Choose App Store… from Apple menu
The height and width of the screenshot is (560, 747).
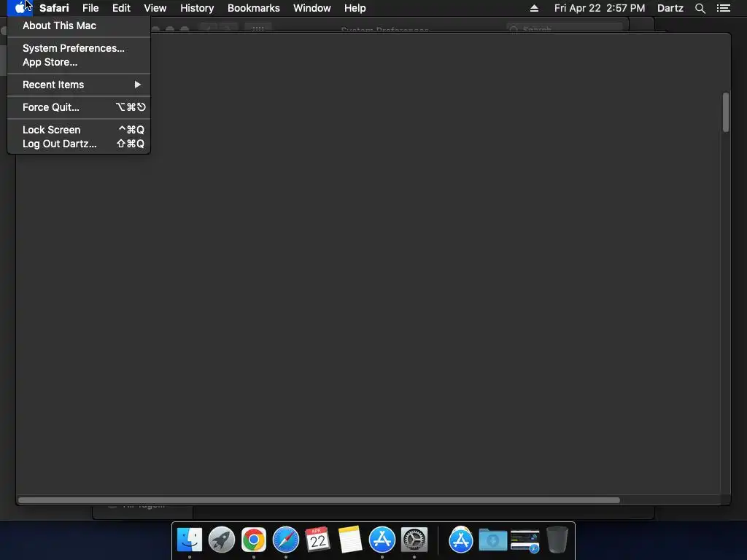79,62
